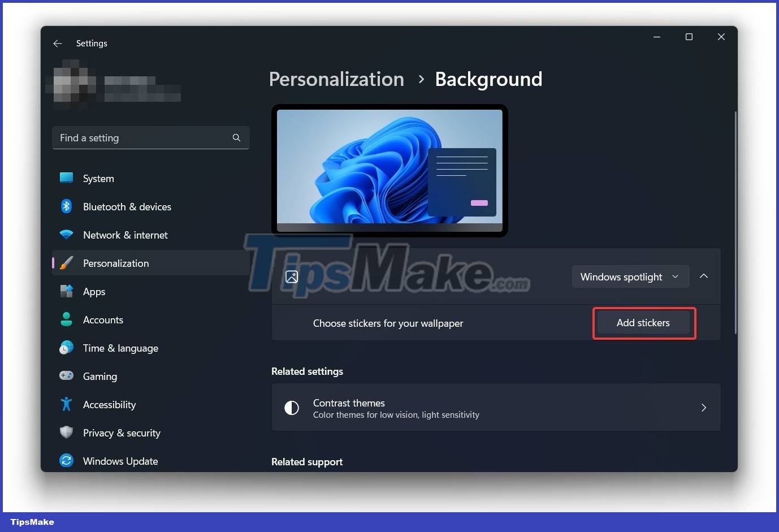The width and height of the screenshot is (779, 532).
Task: Open Apps settings page
Action: pyautogui.click(x=150, y=291)
